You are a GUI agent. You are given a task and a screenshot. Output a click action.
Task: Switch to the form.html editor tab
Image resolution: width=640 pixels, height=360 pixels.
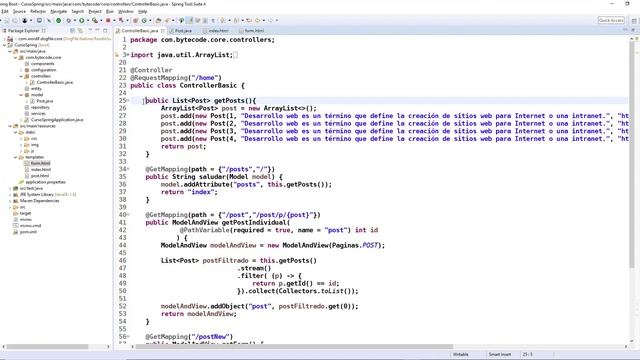[254, 31]
